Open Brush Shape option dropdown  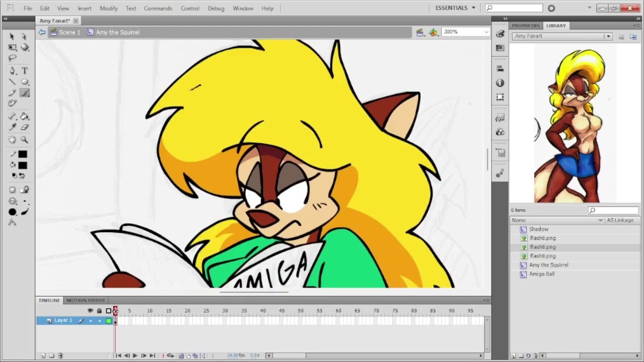point(13,212)
